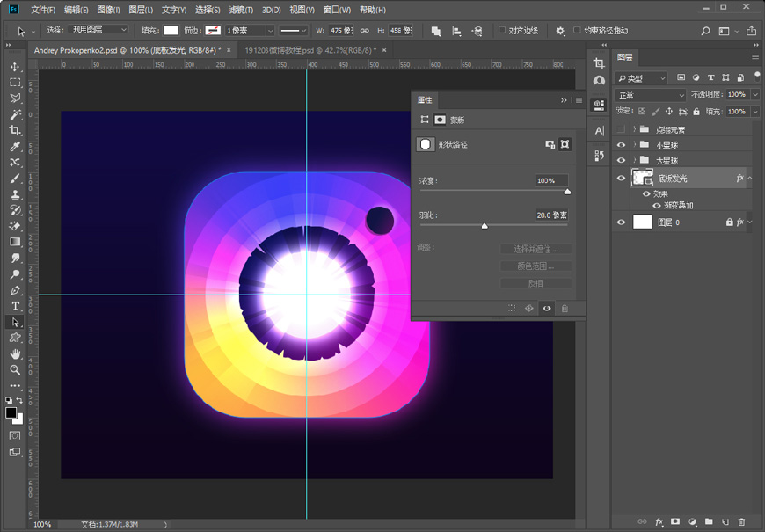Select the Polygonal Lasso tool
This screenshot has height=532, width=765.
tap(15, 98)
